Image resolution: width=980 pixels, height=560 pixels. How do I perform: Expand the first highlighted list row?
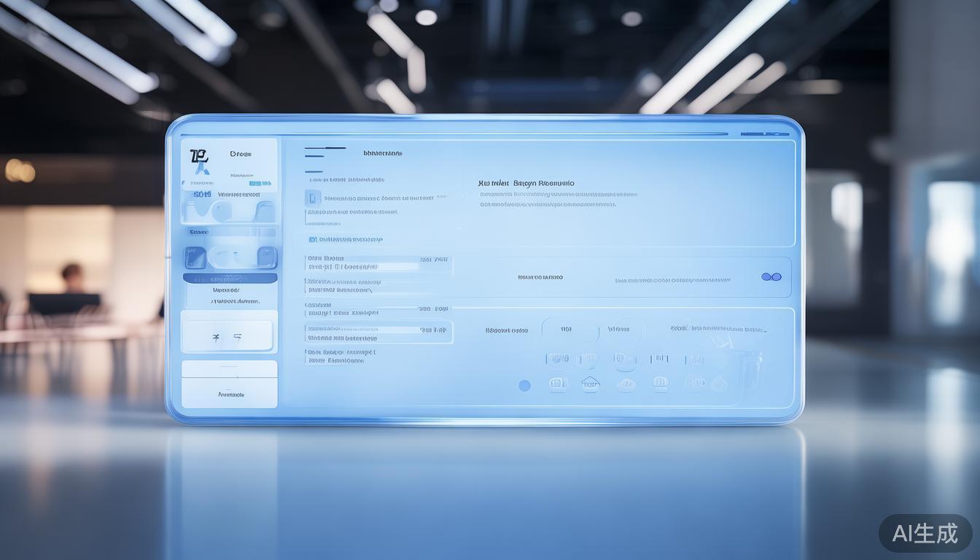pos(378,263)
